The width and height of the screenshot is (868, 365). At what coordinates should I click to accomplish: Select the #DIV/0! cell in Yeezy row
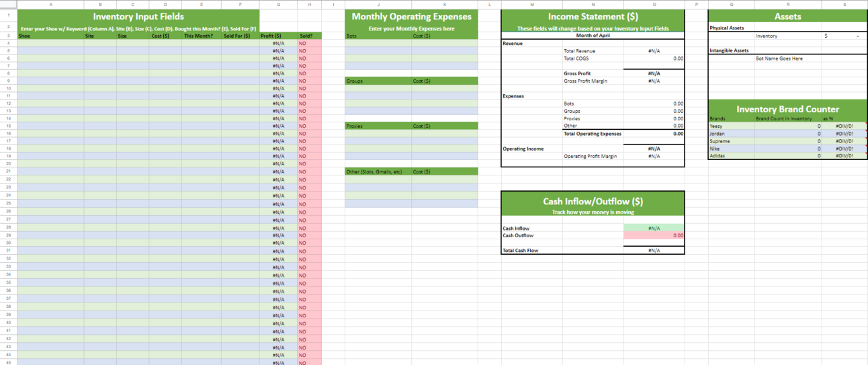click(x=844, y=126)
